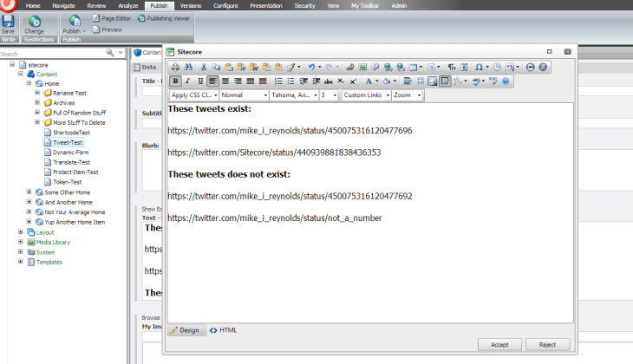
Task: Expand the Rename Test tree node
Action: 37,93
